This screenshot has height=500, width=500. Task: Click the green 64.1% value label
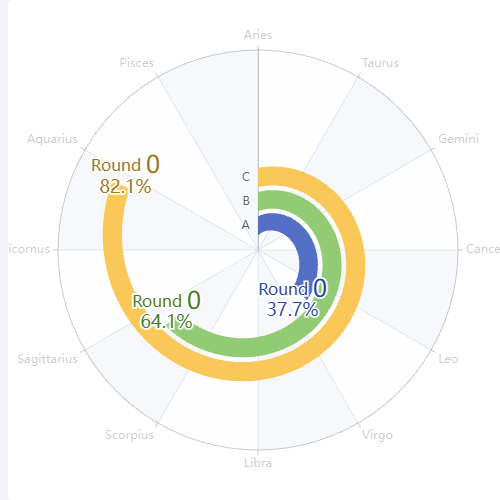[166, 322]
